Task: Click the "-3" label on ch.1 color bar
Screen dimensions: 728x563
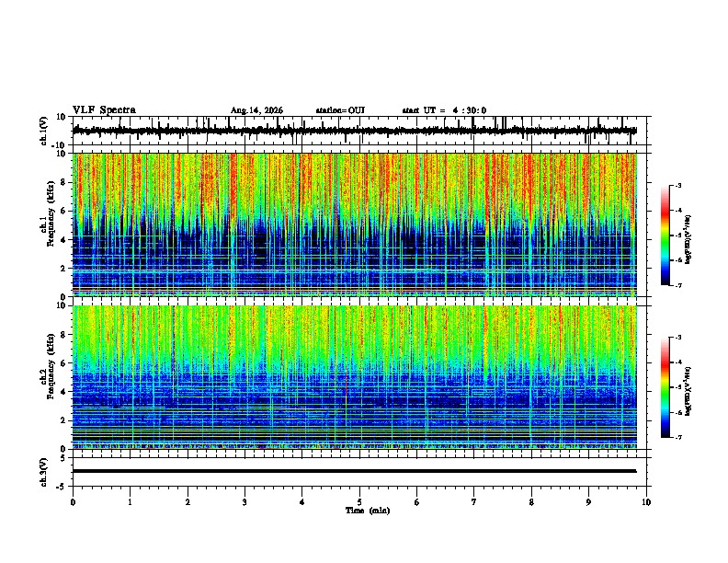Action: pyautogui.click(x=678, y=186)
